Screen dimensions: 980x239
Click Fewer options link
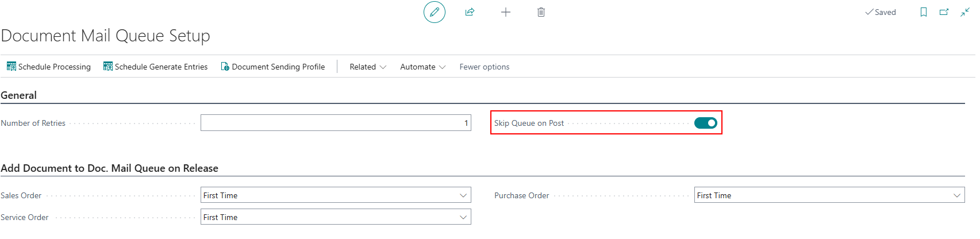tap(485, 67)
